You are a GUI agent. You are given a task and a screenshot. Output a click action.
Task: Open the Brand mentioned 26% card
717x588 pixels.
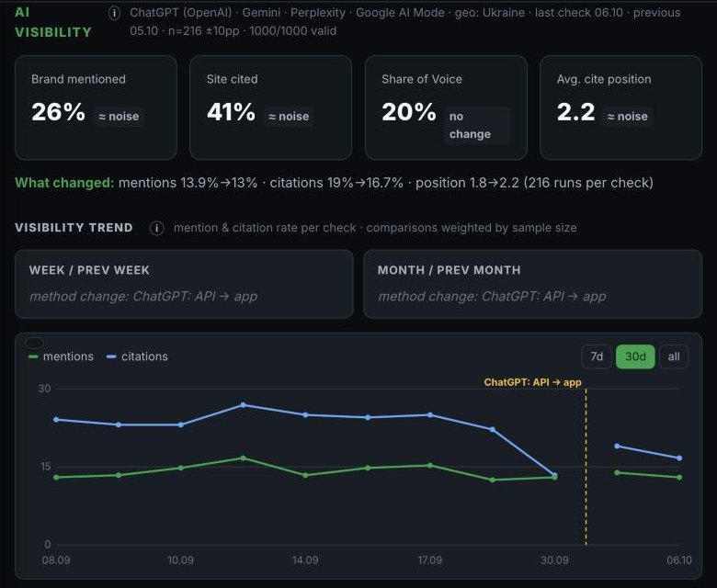tap(96, 107)
